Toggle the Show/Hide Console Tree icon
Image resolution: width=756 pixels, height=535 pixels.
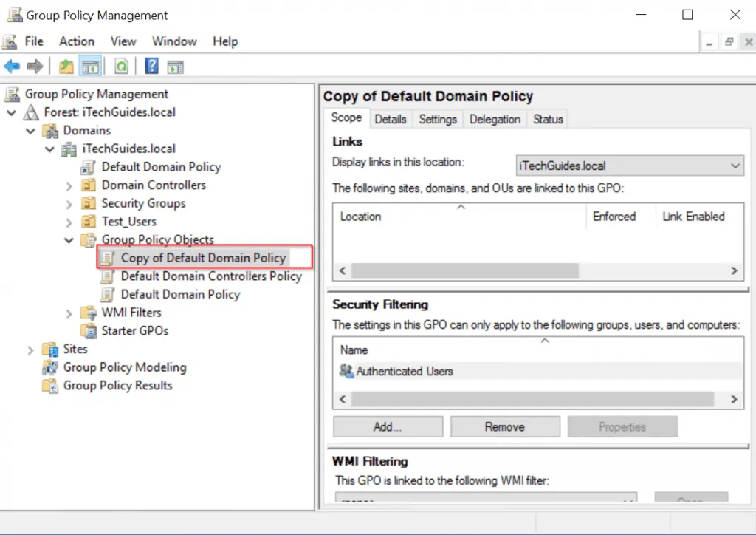tap(90, 66)
